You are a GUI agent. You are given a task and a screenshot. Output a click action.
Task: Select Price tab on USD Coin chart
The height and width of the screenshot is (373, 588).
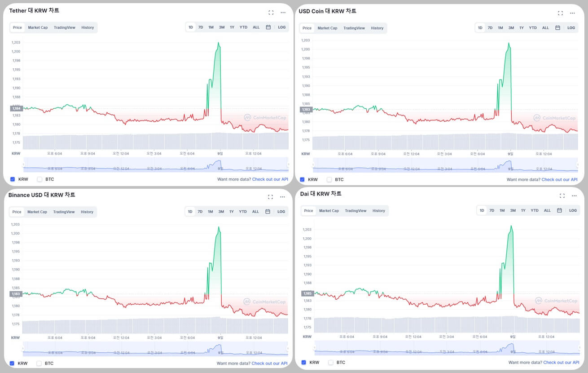coord(307,28)
